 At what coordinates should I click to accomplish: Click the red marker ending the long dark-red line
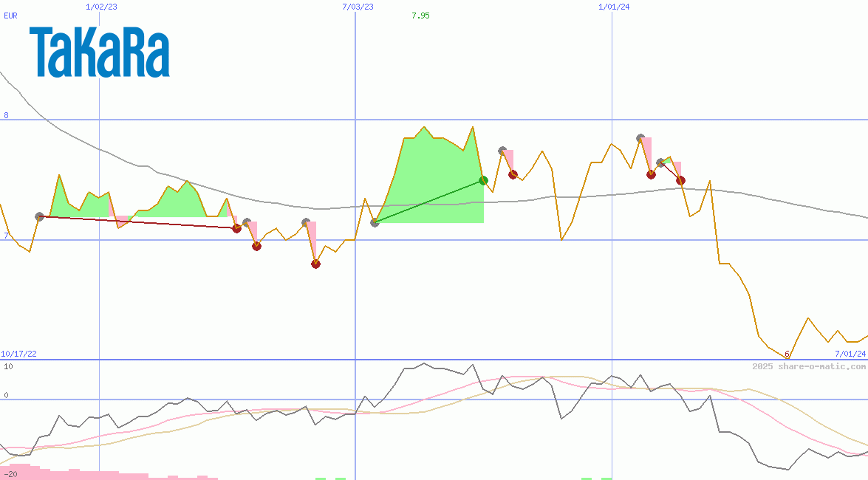point(236,228)
